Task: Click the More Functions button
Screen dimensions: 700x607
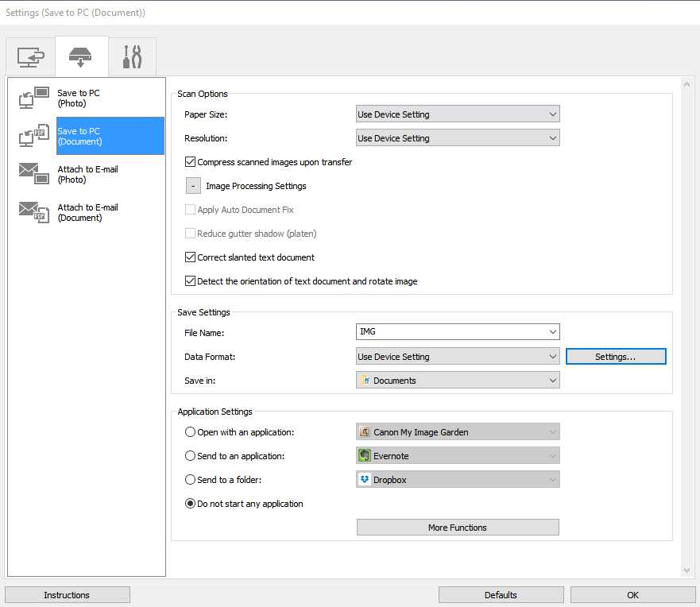Action: 457,527
